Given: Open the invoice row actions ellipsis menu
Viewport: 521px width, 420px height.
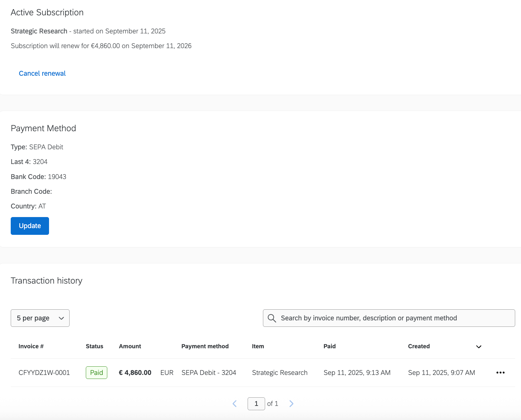Looking at the screenshot, I should click(500, 372).
